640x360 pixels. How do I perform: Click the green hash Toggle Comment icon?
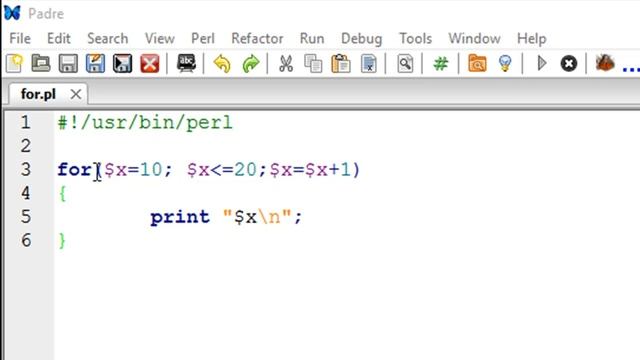[x=441, y=64]
